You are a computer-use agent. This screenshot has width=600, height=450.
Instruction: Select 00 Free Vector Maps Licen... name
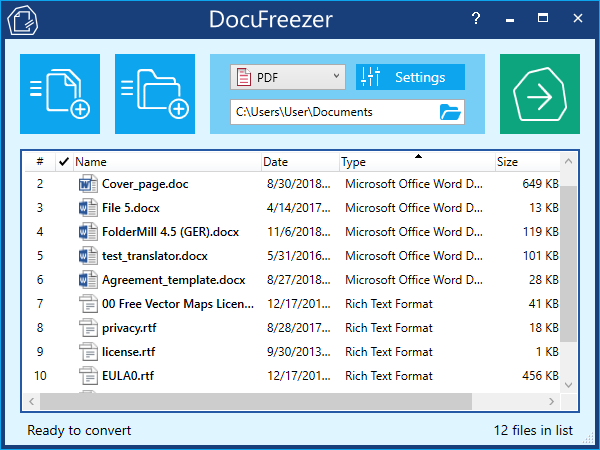click(178, 304)
